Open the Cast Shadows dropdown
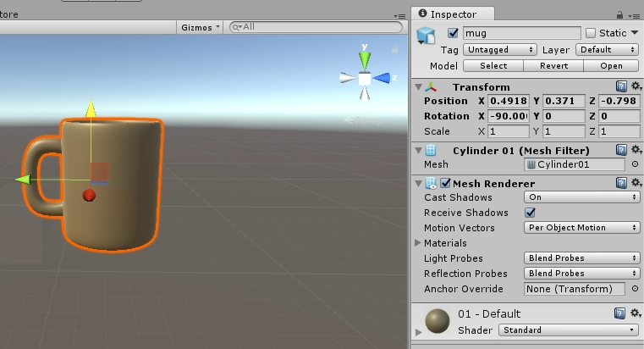Screen dimensions: 644x349 (x=581, y=197)
